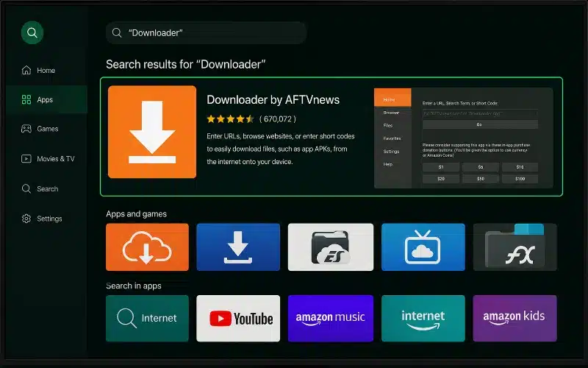Search in Amazon Music tile
The width and height of the screenshot is (588, 368).
(330, 319)
